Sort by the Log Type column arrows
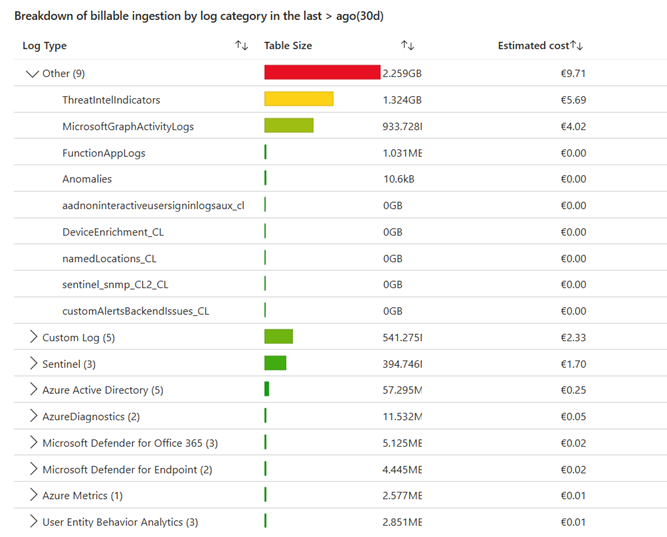Image resolution: width=667 pixels, height=537 pixels. tap(242, 45)
